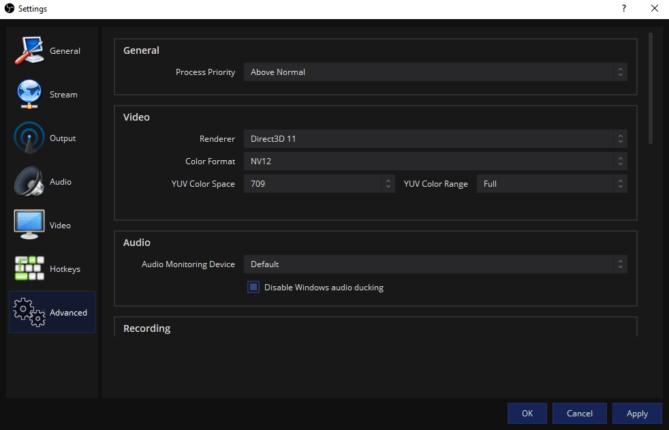Screen dimensions: 669x430
Task: Open the Color Format dropdown
Action: click(436, 161)
